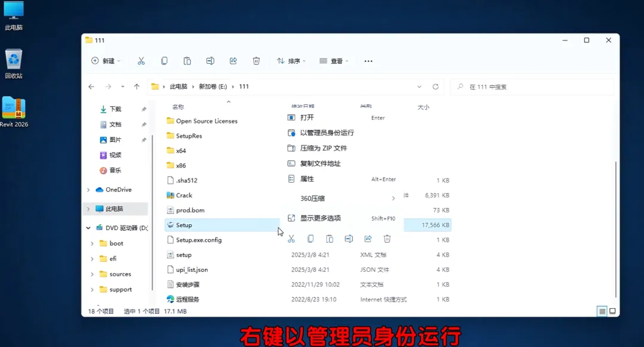Choose 压缩为 ZIP 文件
The image size is (644, 347).
[342, 148]
